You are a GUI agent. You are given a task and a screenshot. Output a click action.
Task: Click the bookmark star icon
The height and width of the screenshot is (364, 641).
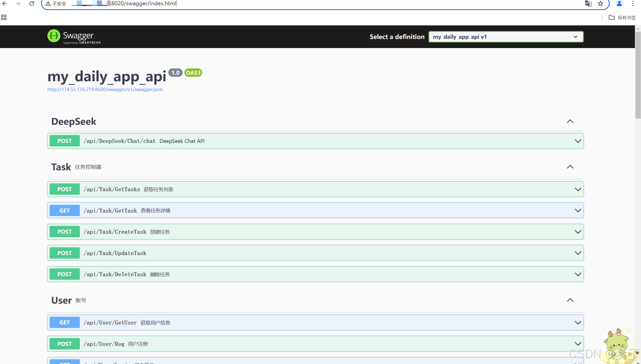(600, 4)
